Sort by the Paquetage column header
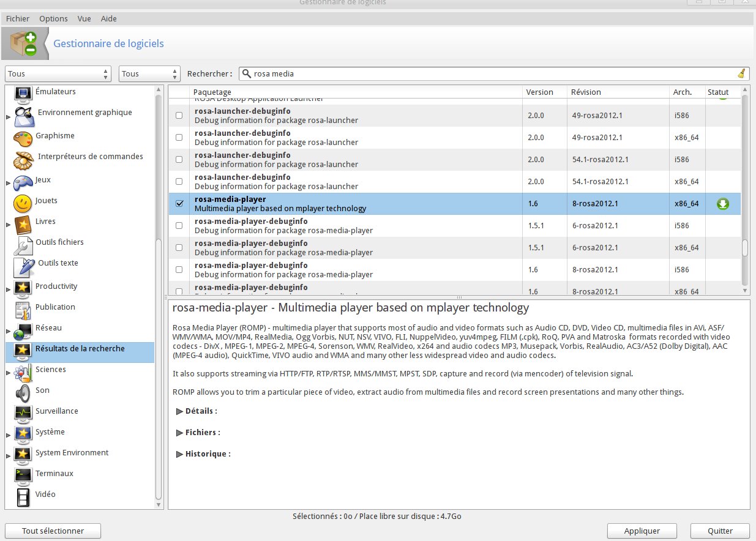Screen dimensions: 756x541 [x=356, y=92]
